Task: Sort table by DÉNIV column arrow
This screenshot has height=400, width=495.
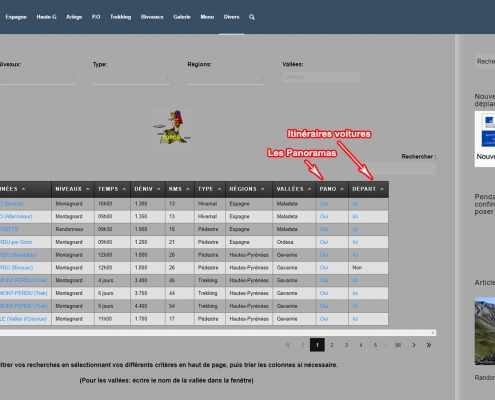Action: click(159, 189)
